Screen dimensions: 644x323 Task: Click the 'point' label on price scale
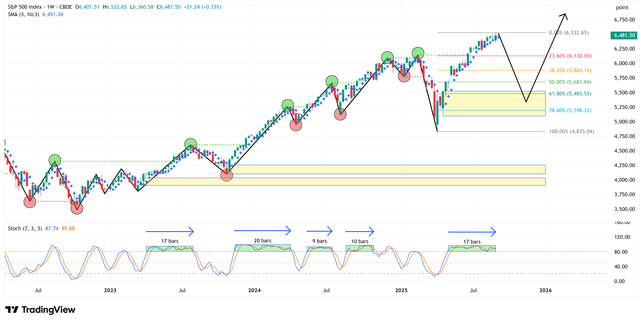[622, 7]
